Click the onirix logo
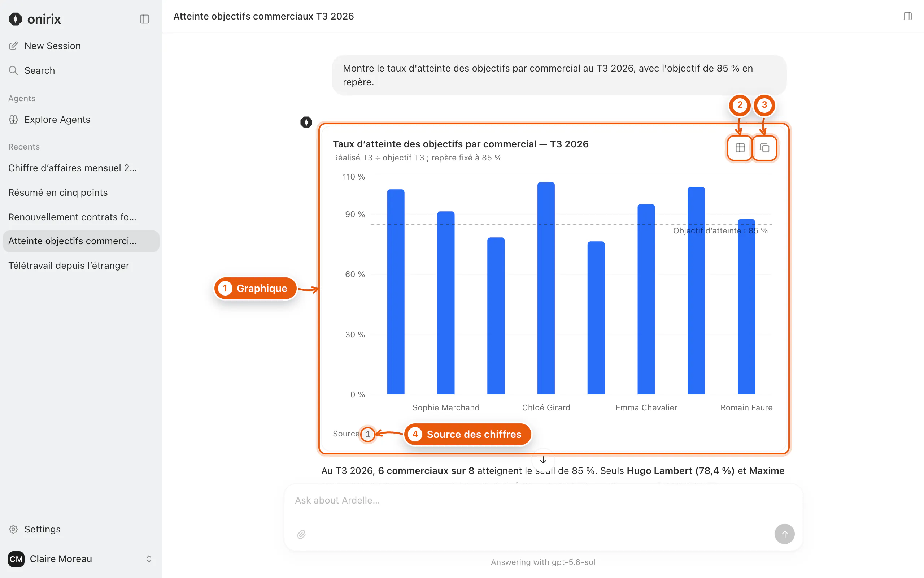The image size is (924, 578). coord(34,19)
